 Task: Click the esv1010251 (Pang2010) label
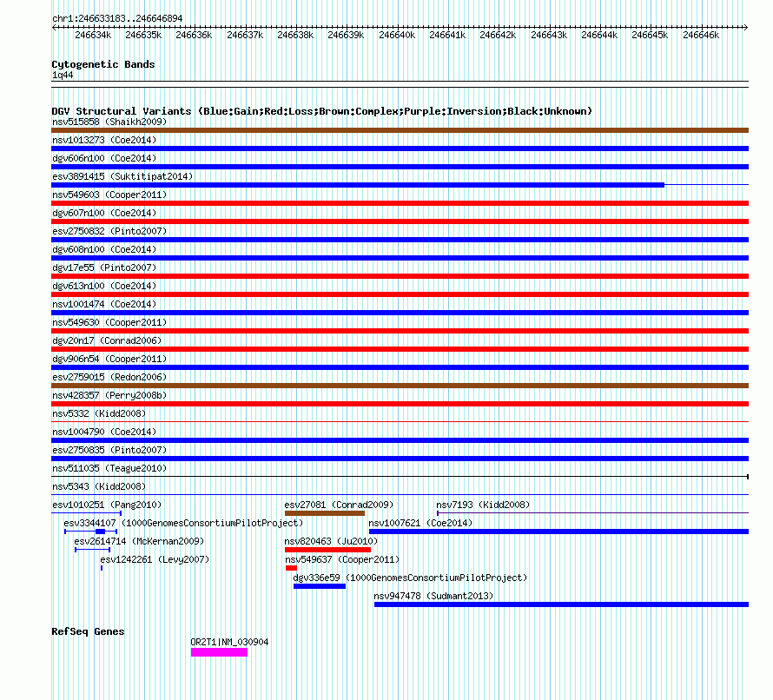(107, 505)
